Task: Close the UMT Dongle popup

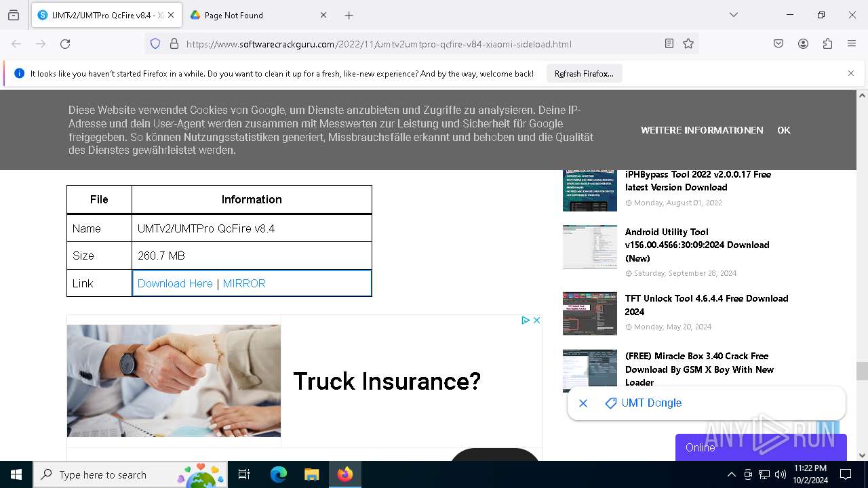Action: (x=583, y=403)
